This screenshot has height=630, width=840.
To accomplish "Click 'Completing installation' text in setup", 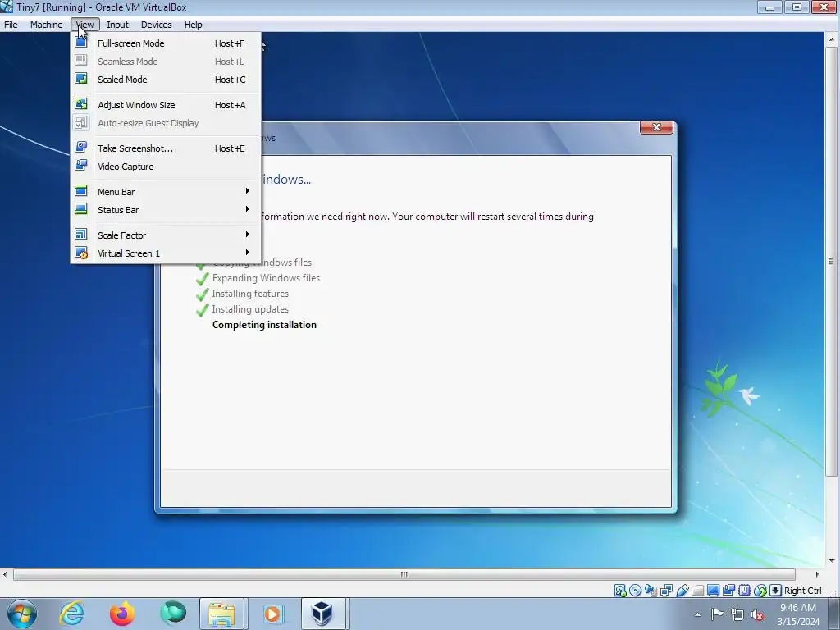I will click(x=265, y=325).
